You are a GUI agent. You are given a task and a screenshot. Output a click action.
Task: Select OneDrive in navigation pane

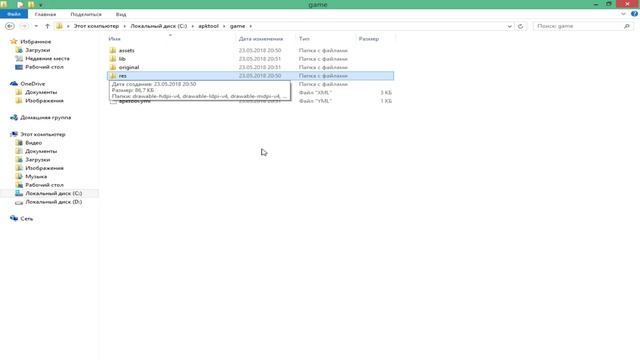pyautogui.click(x=33, y=84)
